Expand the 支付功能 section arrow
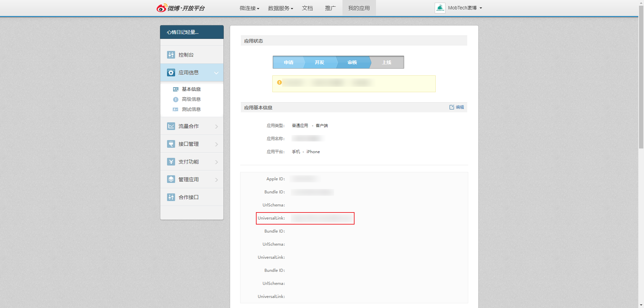The width and height of the screenshot is (644, 308). click(x=217, y=162)
